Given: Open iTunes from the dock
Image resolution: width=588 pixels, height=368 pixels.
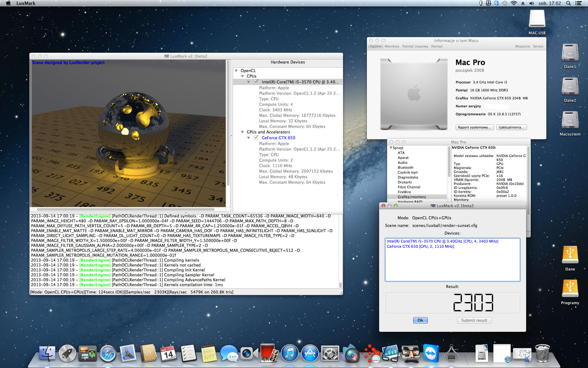Looking at the screenshot, I should tap(289, 353).
